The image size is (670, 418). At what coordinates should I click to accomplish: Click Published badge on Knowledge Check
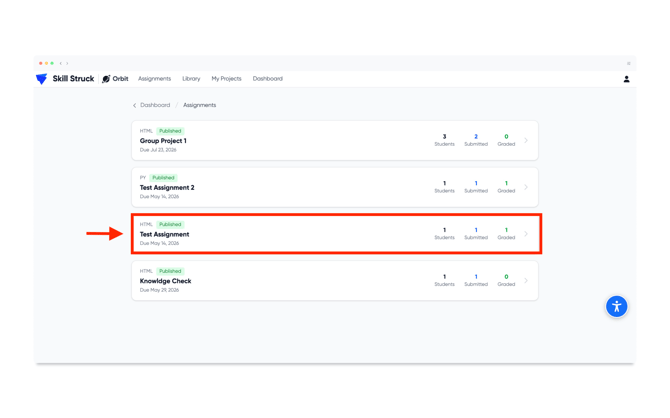pyautogui.click(x=170, y=271)
